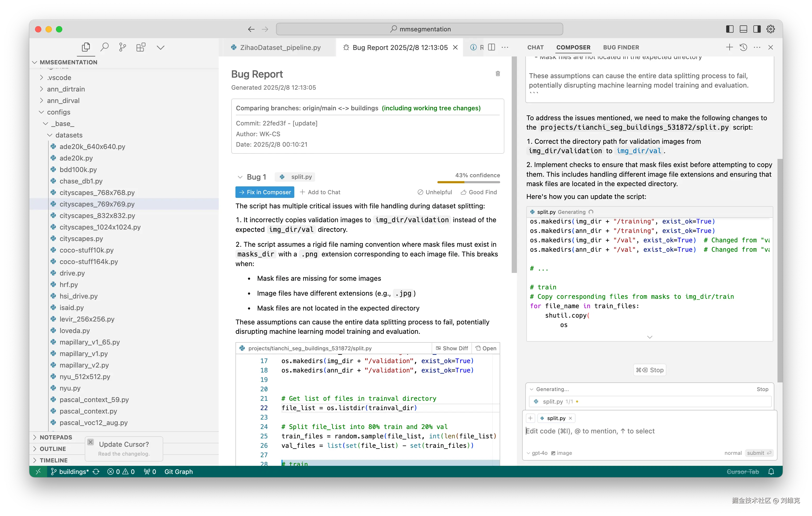Toggle the secondary sidebar layout icon
This screenshot has width=812, height=516.
coord(757,29)
